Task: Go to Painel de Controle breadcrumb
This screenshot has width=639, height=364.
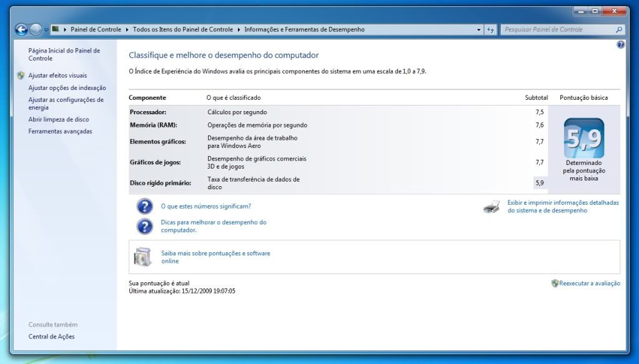Action: coord(97,29)
